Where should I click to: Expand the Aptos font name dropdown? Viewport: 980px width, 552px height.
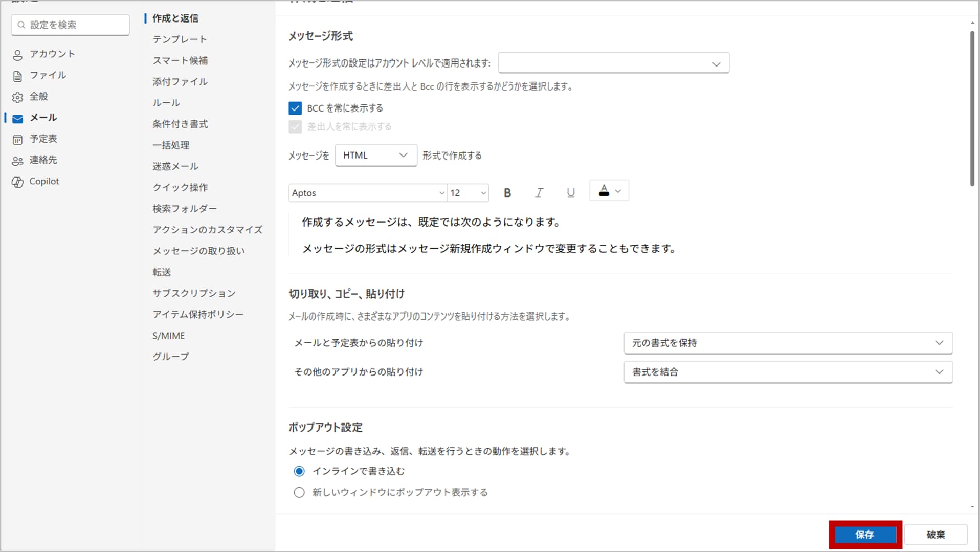367,193
